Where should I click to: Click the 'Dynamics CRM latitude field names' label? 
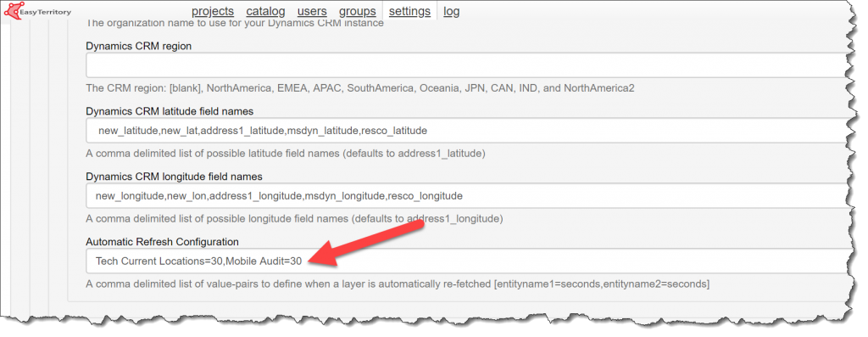[170, 111]
